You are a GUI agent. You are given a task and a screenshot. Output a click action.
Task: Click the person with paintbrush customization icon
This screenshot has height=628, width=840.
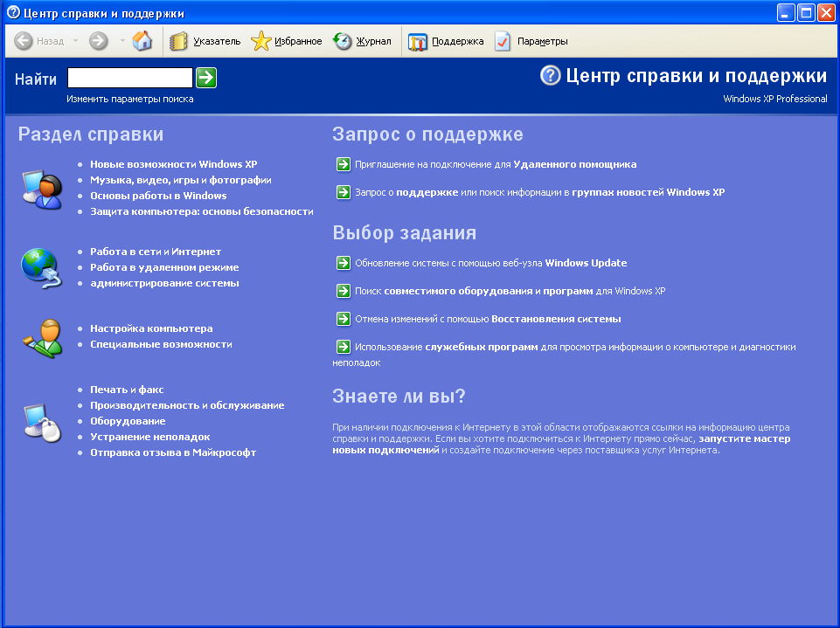click(43, 338)
